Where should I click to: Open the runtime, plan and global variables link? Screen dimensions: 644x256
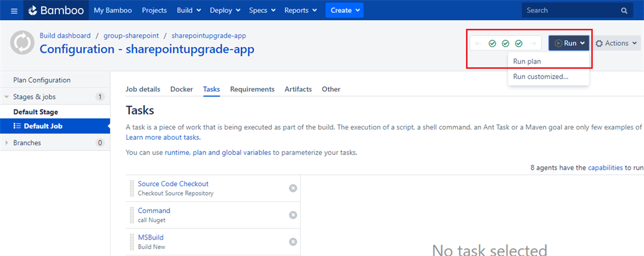click(x=218, y=153)
